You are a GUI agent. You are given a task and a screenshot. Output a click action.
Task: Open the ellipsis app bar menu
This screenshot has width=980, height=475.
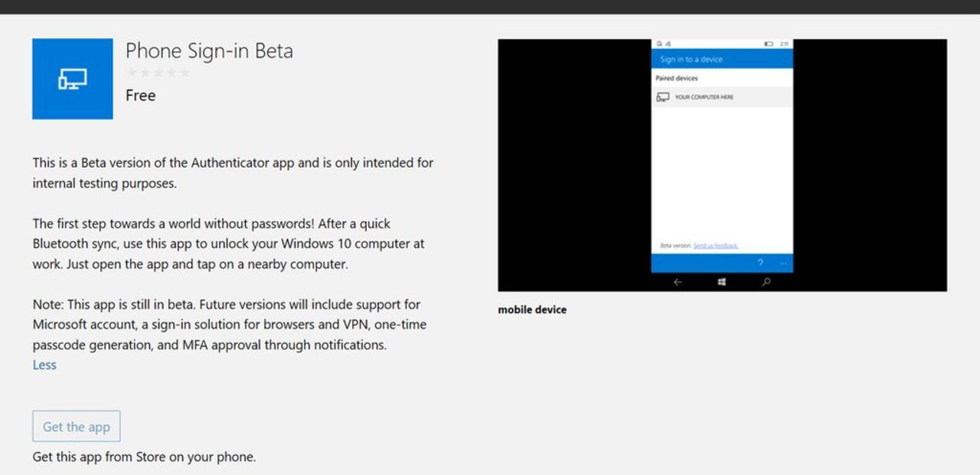click(x=783, y=263)
